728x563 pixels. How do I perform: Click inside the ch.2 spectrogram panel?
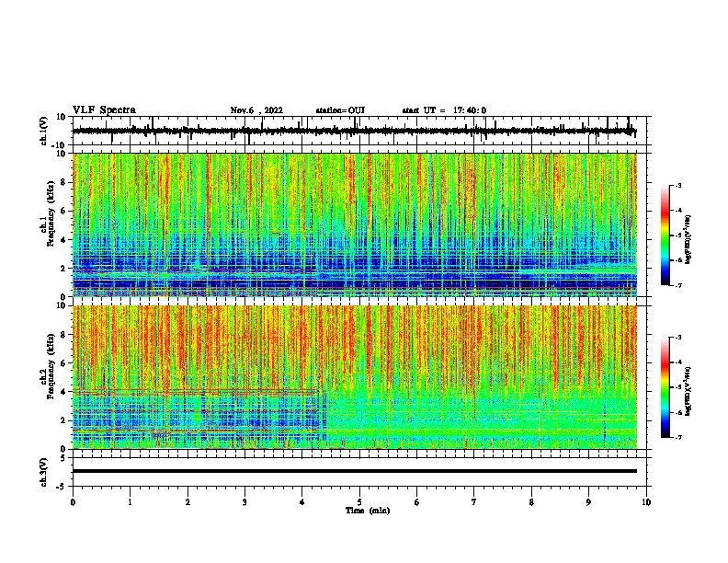click(x=355, y=377)
